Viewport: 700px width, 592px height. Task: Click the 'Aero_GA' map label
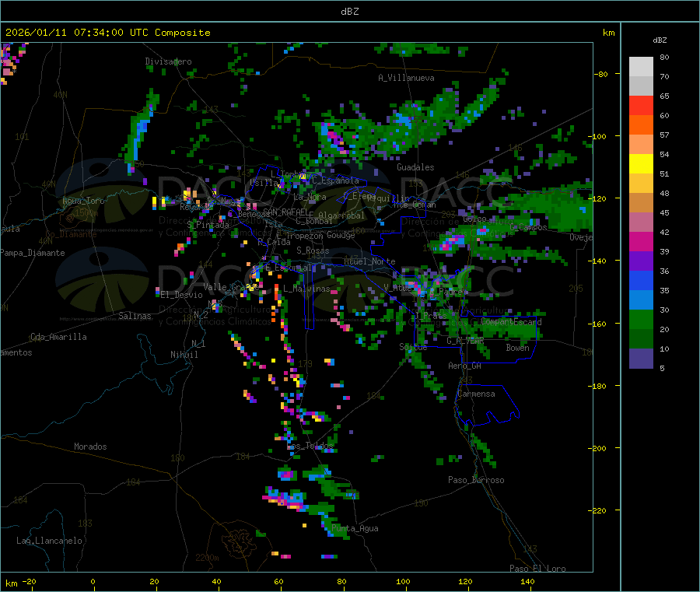tap(465, 366)
